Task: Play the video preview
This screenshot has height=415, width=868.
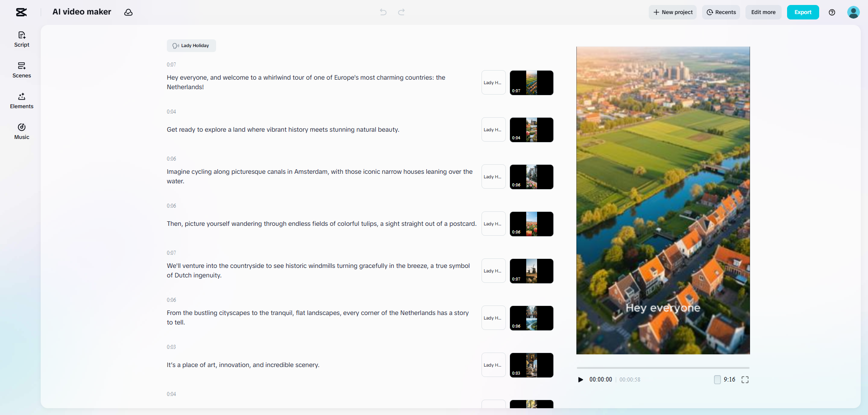Action: [x=580, y=380]
